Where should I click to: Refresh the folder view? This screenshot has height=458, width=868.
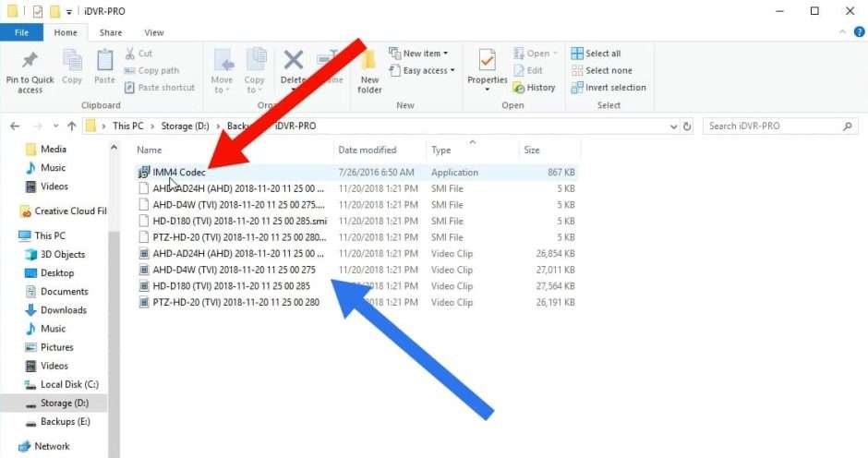pyautogui.click(x=687, y=127)
